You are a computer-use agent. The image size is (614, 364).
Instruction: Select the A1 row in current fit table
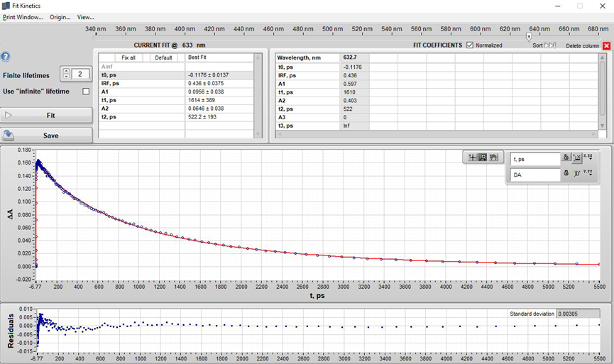176,92
